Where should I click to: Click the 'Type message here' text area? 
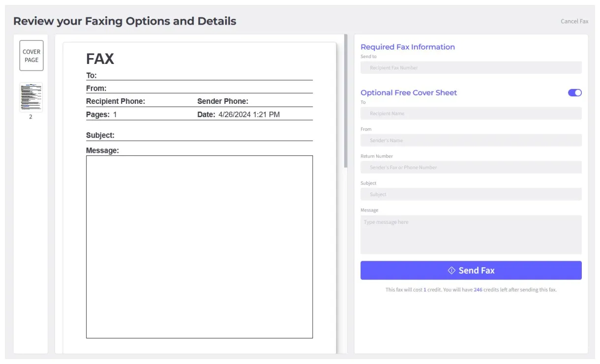(471, 234)
